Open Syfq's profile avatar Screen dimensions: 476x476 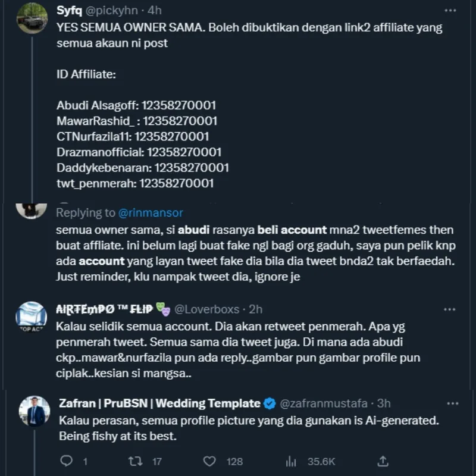(32, 19)
